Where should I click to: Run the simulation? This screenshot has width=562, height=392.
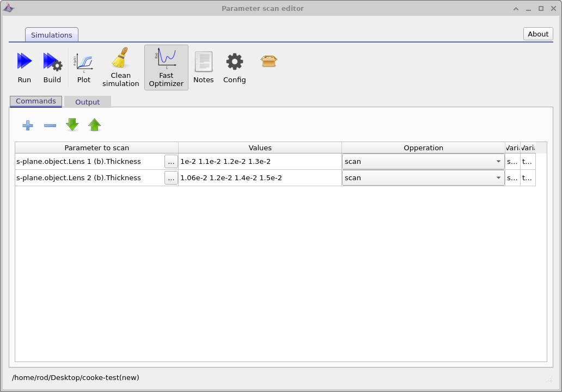[x=24, y=65]
